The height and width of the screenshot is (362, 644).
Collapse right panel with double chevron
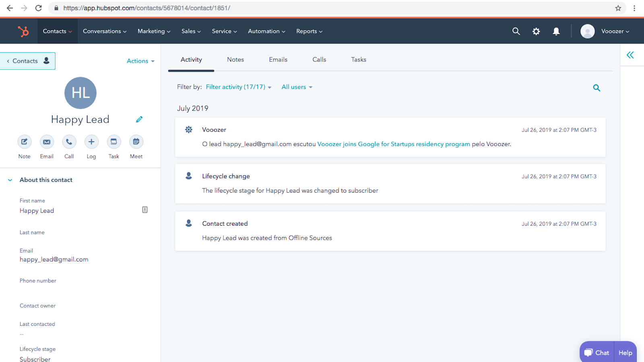pyautogui.click(x=630, y=55)
